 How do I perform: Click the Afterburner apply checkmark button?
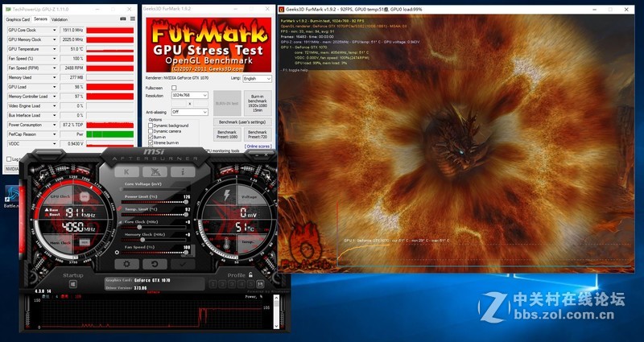183,263
